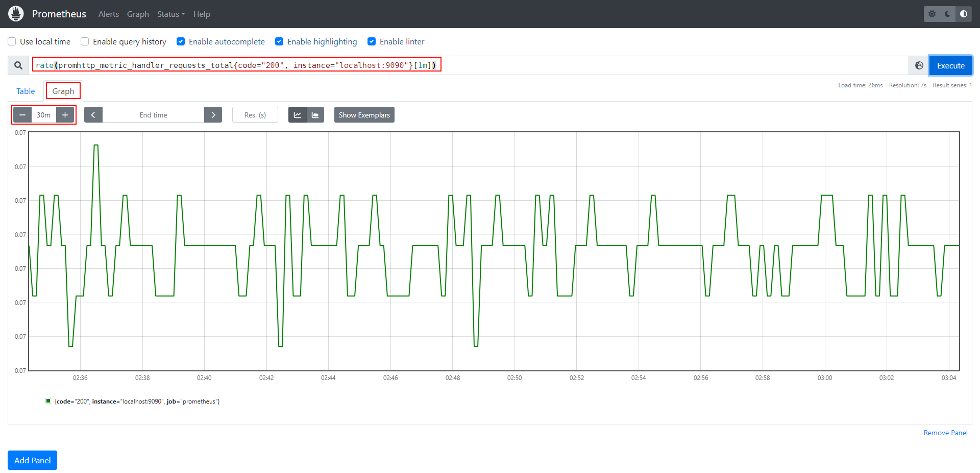Click the 'Result series: 1' text
Image resolution: width=980 pixels, height=473 pixels.
(952, 85)
